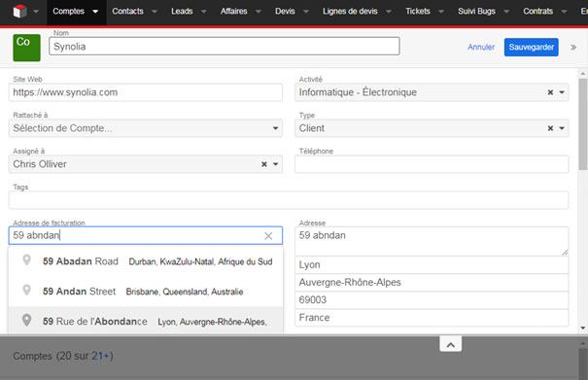
Task: Click the scrollbar up arrow
Action: (583, 74)
